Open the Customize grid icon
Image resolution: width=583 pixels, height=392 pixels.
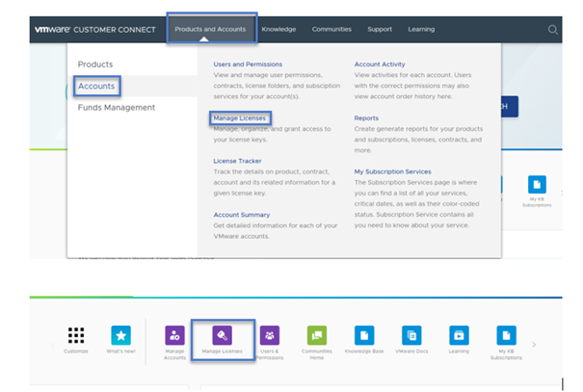click(76, 335)
